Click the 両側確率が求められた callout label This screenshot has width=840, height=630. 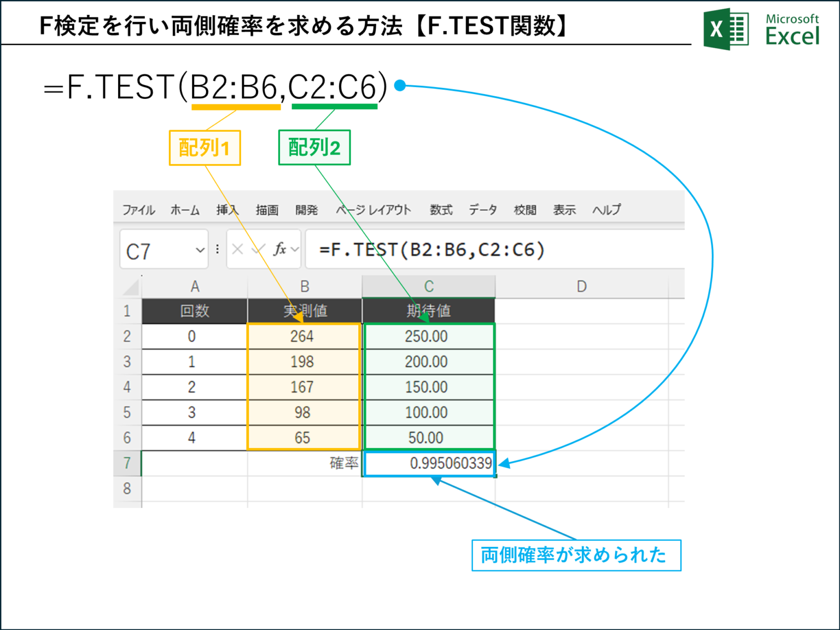(x=576, y=556)
